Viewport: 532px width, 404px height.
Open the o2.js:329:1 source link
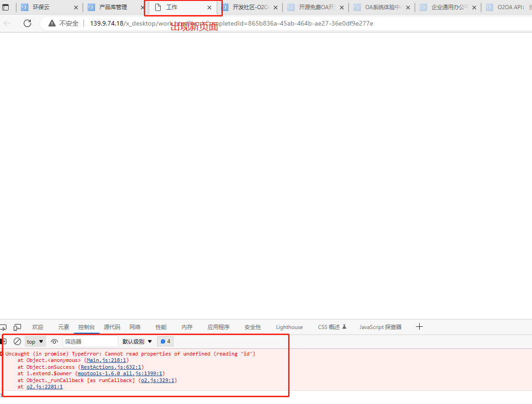(158, 380)
